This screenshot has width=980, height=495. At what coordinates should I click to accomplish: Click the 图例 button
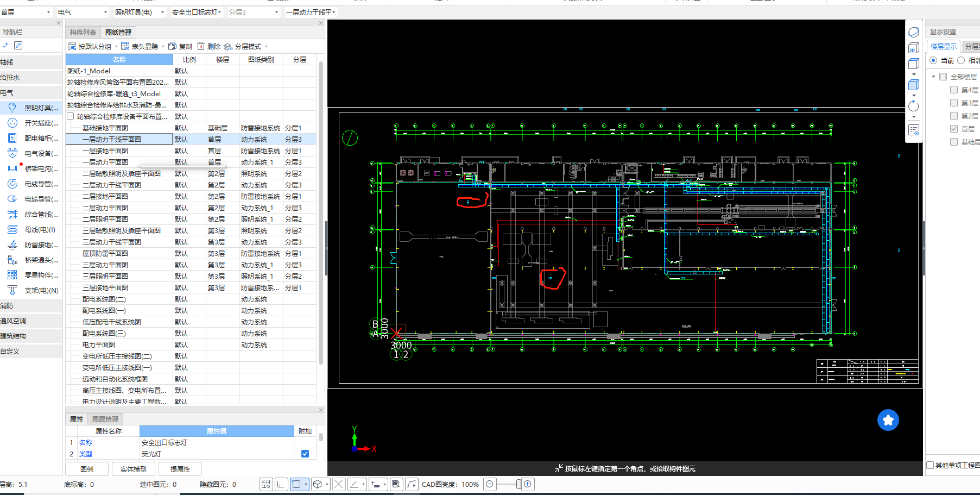(x=87, y=469)
